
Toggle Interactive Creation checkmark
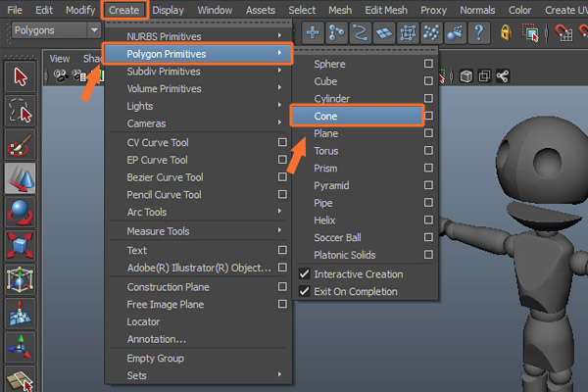coord(304,274)
